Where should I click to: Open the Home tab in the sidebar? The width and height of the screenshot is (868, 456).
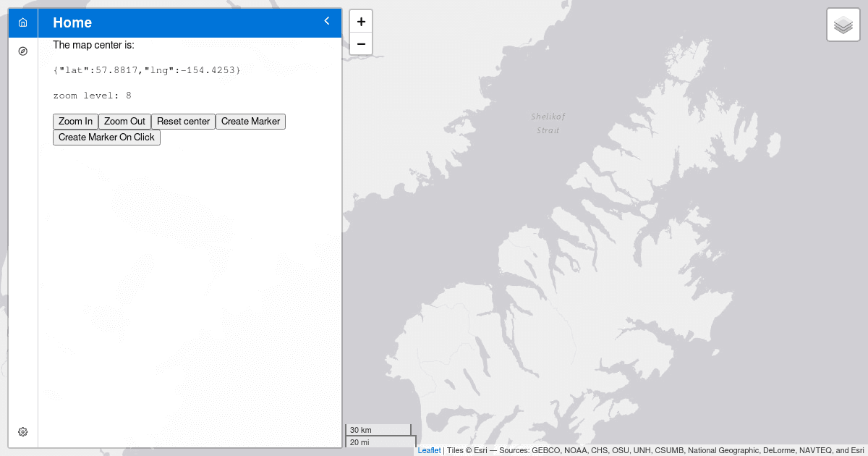click(23, 22)
